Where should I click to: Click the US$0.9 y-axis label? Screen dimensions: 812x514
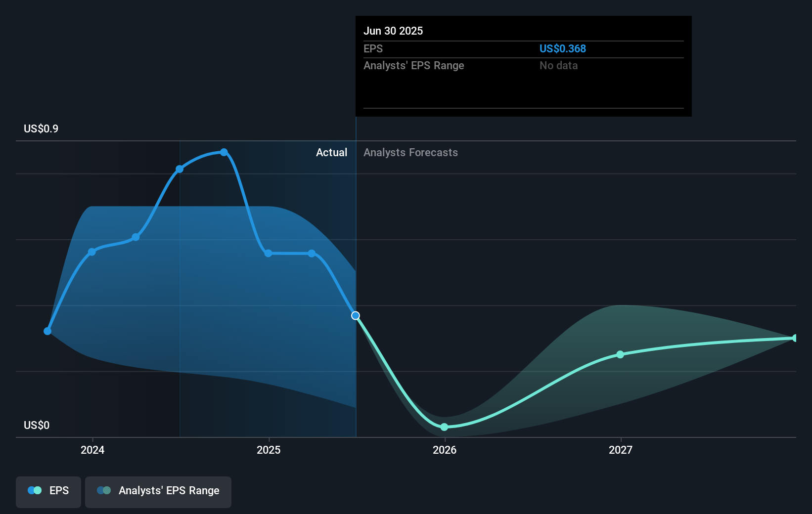point(41,128)
